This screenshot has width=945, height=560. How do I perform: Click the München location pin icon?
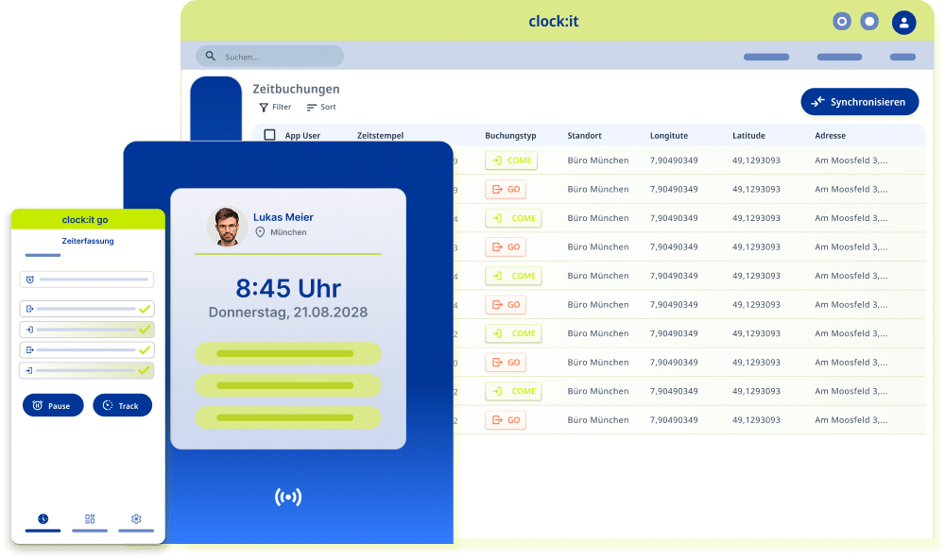[260, 232]
